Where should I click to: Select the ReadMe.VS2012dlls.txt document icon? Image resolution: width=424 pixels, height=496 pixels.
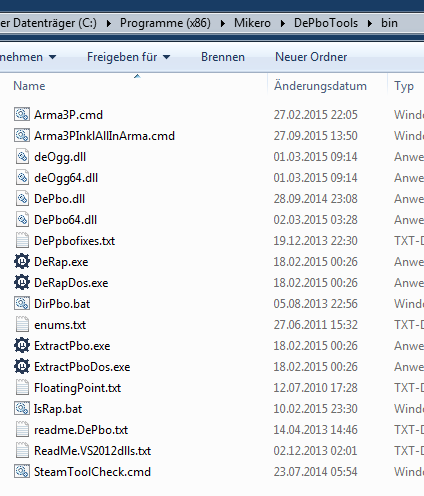[22, 451]
